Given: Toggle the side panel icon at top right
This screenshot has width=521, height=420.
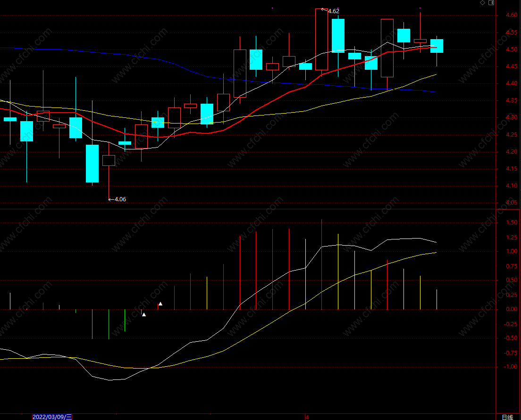Looking at the screenshot, I should click(x=491, y=3).
